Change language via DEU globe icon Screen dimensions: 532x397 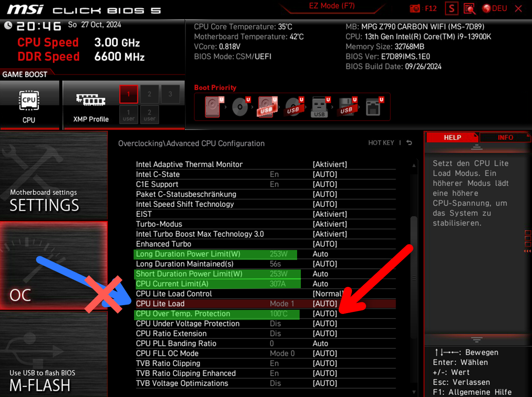coord(495,8)
